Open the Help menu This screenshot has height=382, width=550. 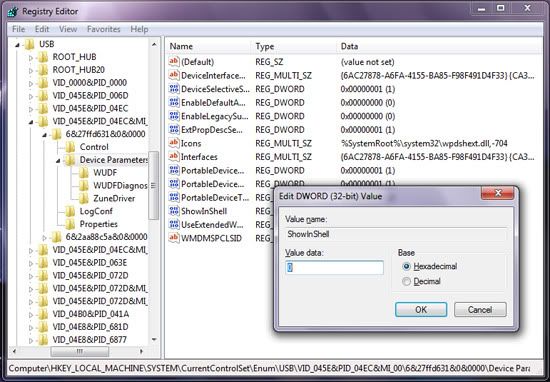coord(139,29)
